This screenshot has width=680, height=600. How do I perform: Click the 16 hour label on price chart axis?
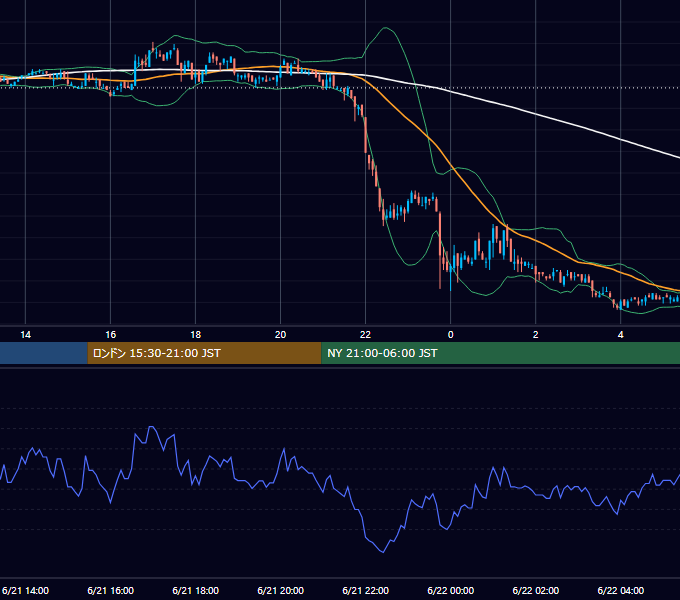tap(111, 335)
